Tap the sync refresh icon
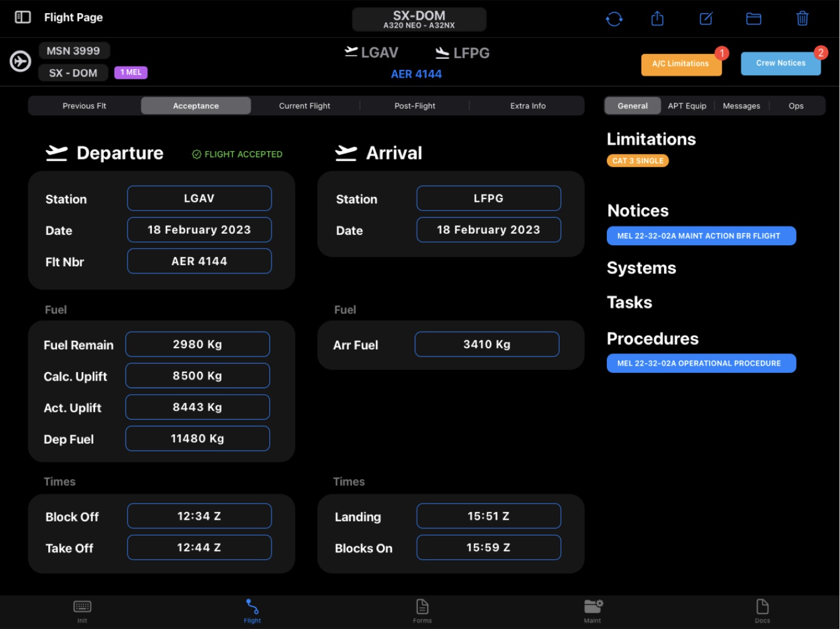840x629 pixels. (614, 19)
